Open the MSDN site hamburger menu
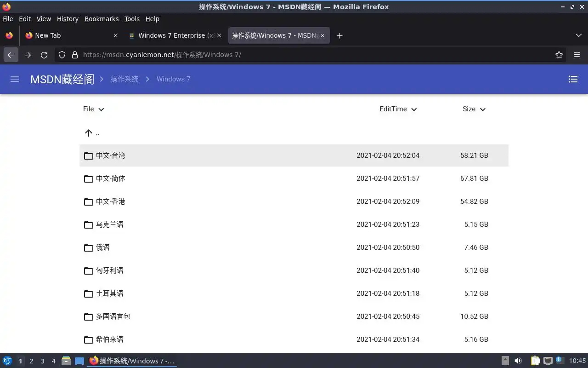Screen dimensions: 588x368 point(15,79)
